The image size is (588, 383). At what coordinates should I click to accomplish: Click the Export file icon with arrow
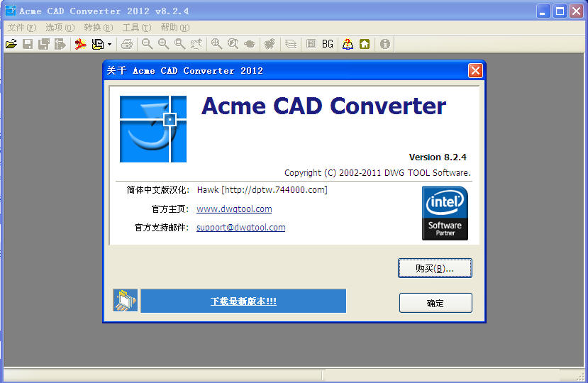(x=60, y=44)
